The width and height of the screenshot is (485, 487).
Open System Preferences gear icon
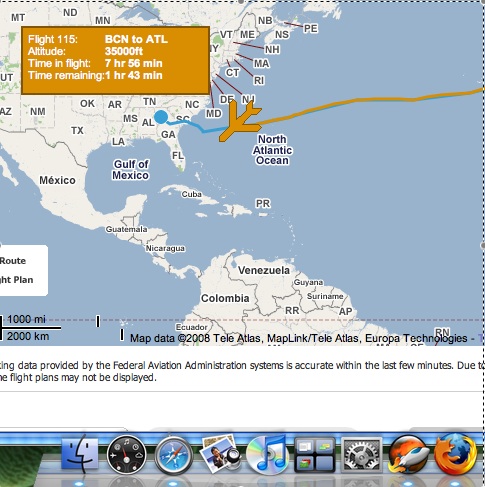pos(361,455)
